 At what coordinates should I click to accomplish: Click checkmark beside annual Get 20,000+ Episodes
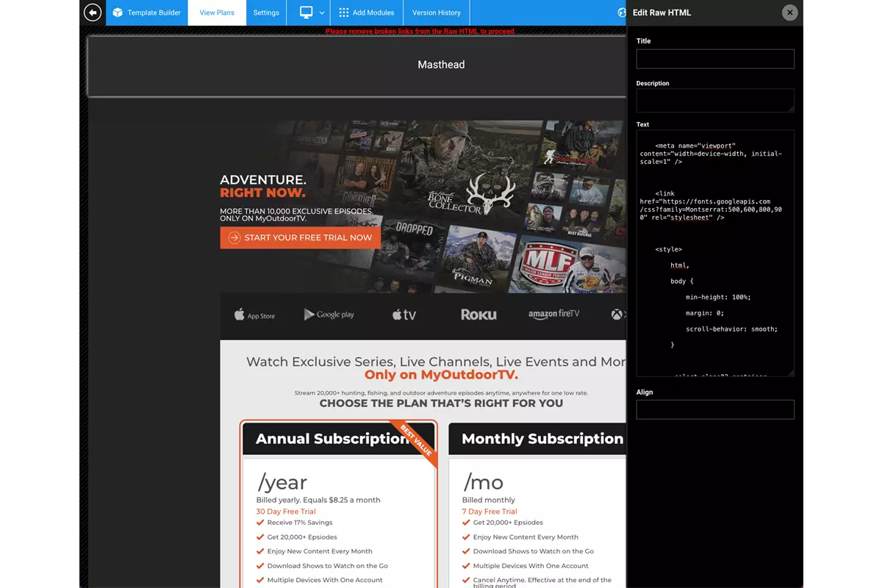click(260, 537)
